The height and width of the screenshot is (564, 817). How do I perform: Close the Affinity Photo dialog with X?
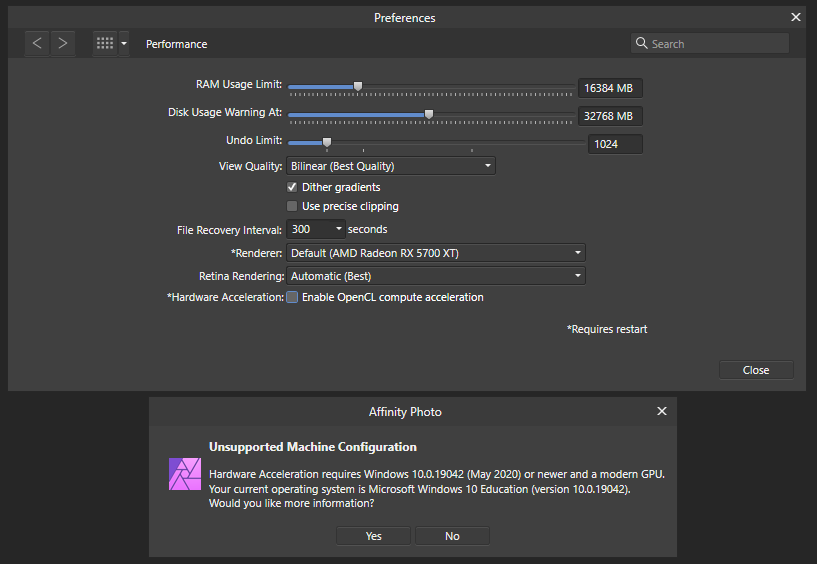[x=662, y=411]
